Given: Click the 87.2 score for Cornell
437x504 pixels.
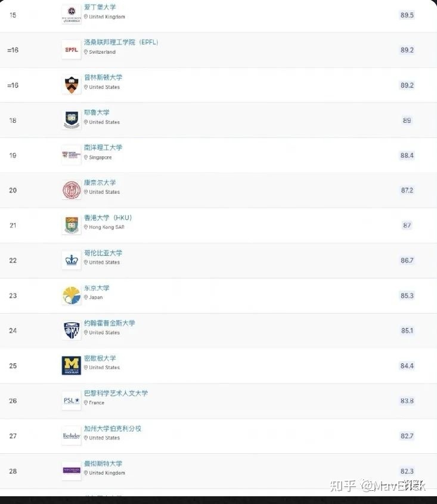Looking at the screenshot, I should click(407, 190).
